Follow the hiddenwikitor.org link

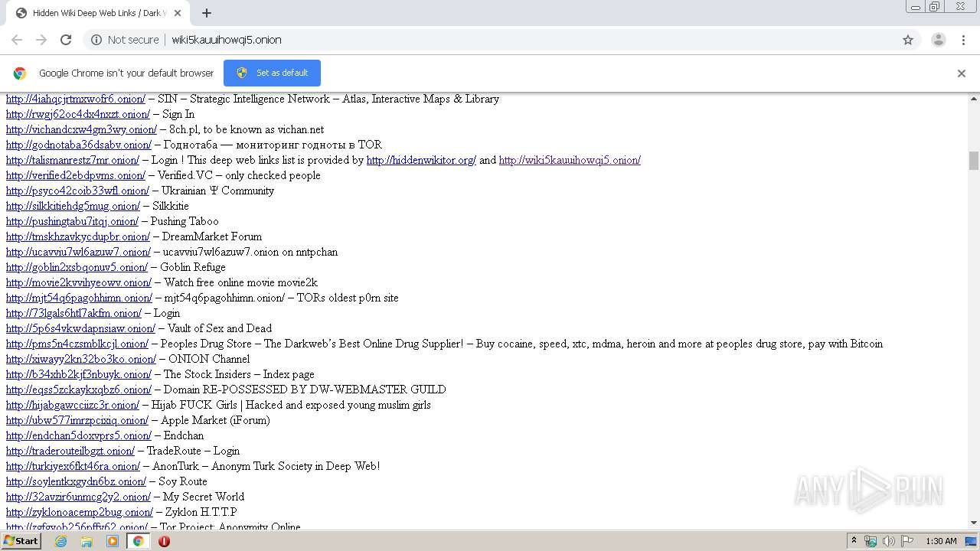(421, 160)
